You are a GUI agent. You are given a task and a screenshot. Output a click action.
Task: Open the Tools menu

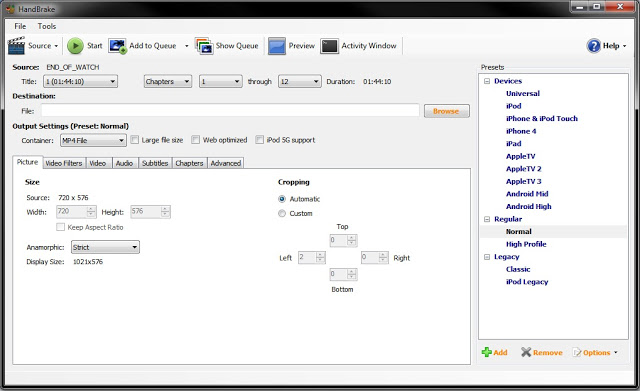(47, 26)
